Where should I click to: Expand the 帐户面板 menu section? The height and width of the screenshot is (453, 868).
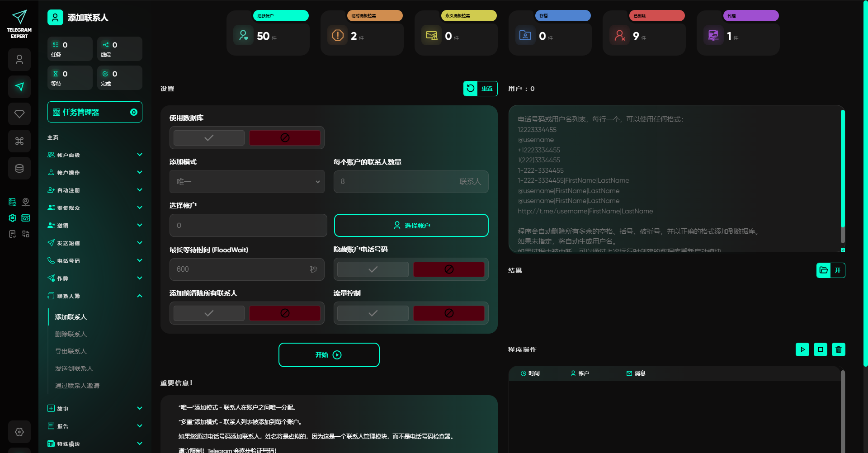point(94,155)
